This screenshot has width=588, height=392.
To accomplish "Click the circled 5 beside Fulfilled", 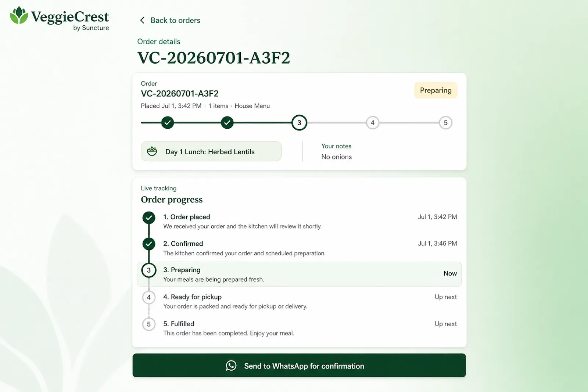I will click(x=149, y=324).
